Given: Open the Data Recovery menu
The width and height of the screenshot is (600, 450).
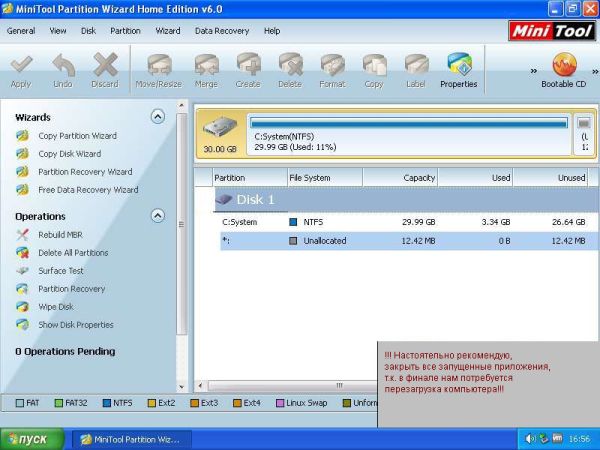Looking at the screenshot, I should [222, 31].
